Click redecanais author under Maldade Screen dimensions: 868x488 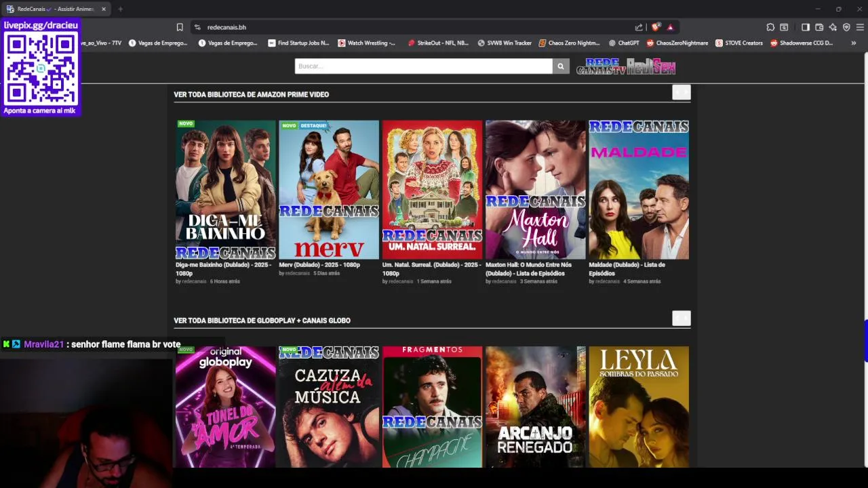click(607, 281)
